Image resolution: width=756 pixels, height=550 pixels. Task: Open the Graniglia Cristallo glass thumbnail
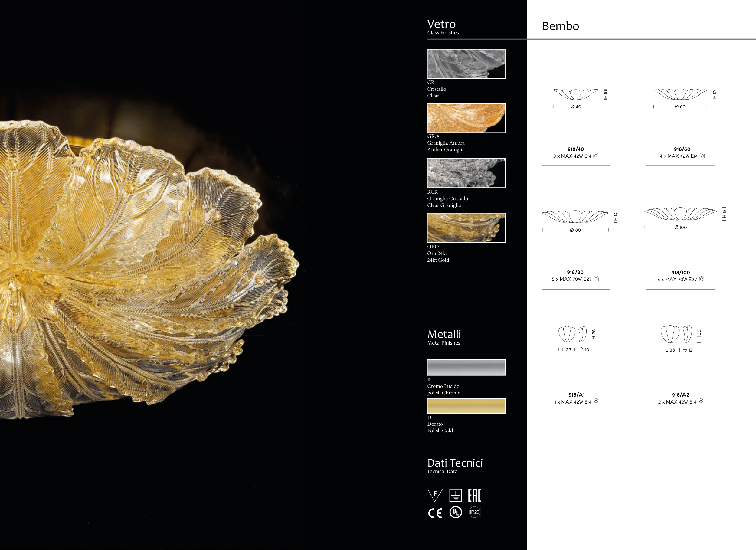pyautogui.click(x=466, y=173)
